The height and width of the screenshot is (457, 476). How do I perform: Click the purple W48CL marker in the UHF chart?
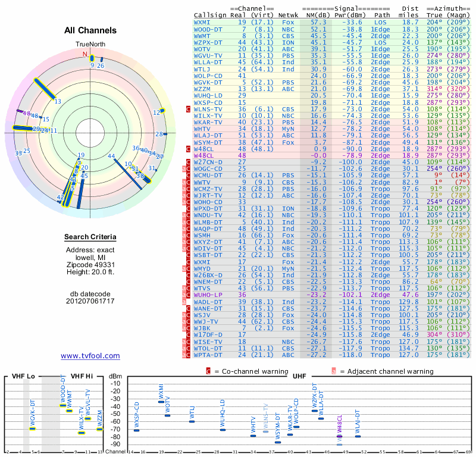click(339, 436)
